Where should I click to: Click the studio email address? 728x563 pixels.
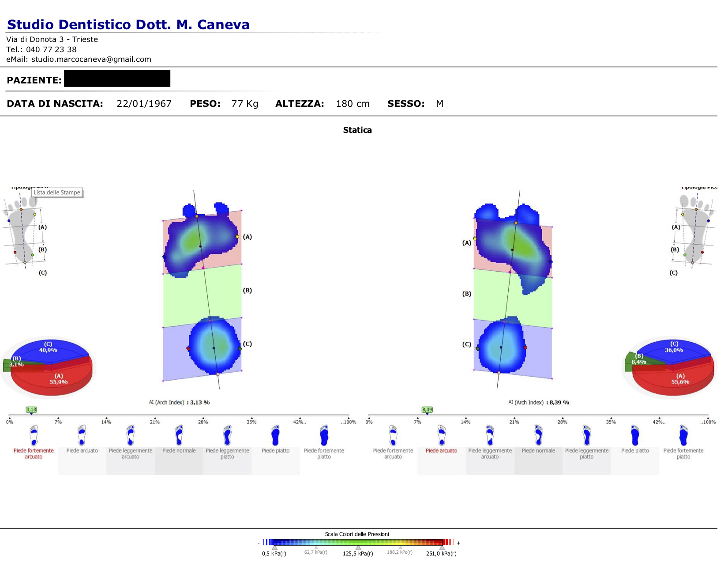coord(91,59)
